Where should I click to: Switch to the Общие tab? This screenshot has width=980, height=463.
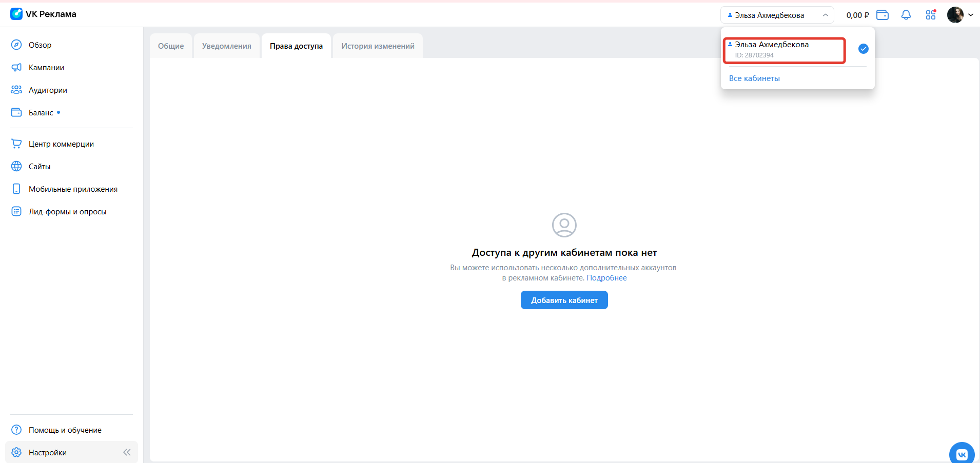point(171,46)
